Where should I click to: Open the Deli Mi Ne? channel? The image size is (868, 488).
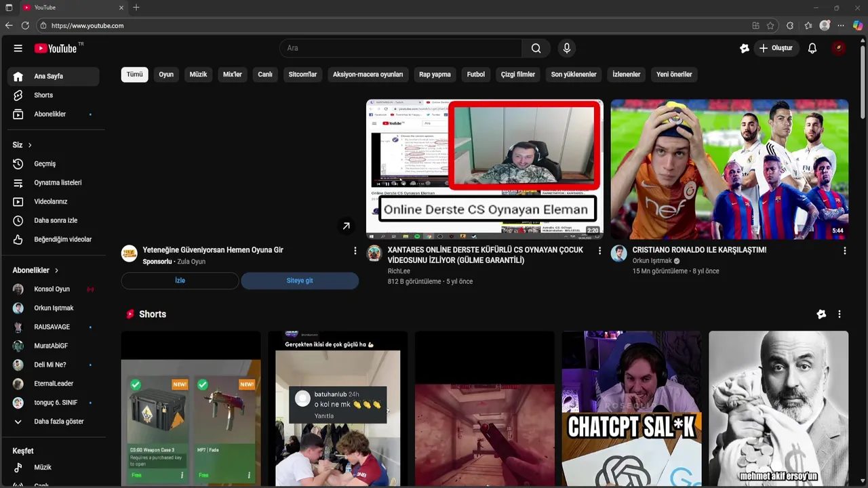[54, 365]
